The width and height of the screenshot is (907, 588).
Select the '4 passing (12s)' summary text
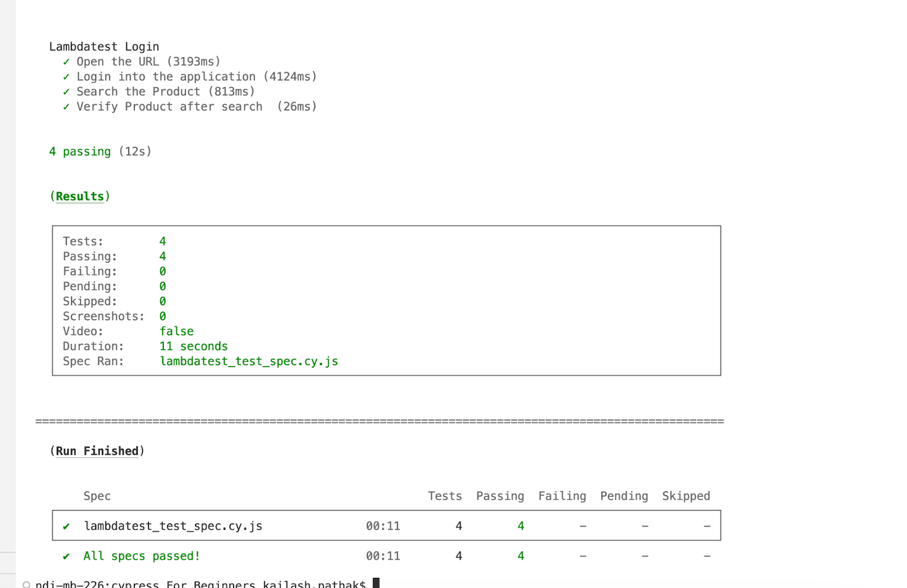100,151
